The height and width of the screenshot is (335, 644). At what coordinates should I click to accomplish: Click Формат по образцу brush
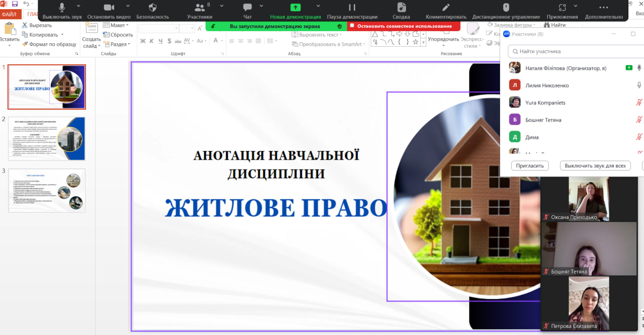click(x=49, y=44)
